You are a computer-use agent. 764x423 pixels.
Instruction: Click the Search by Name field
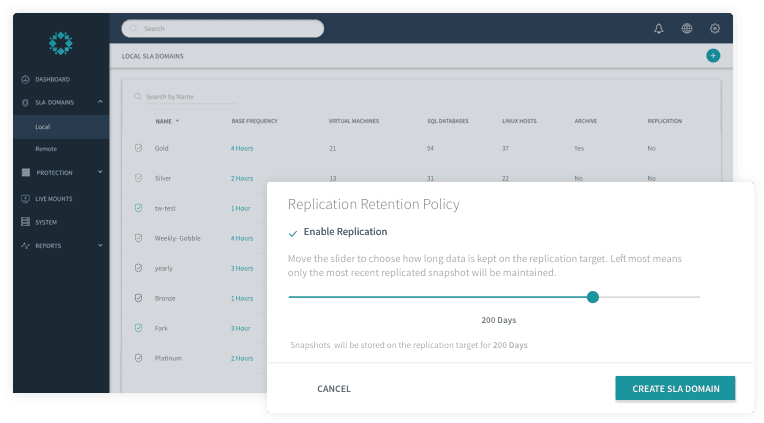pos(190,97)
